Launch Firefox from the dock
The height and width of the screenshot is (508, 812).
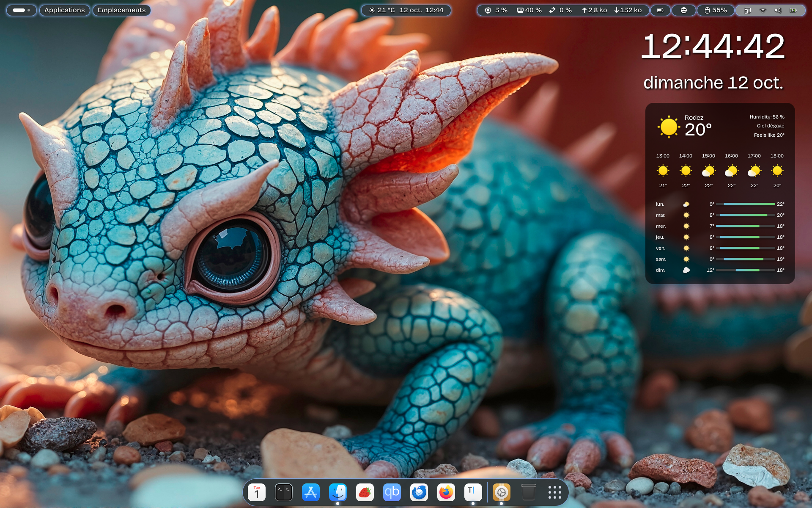point(446,492)
